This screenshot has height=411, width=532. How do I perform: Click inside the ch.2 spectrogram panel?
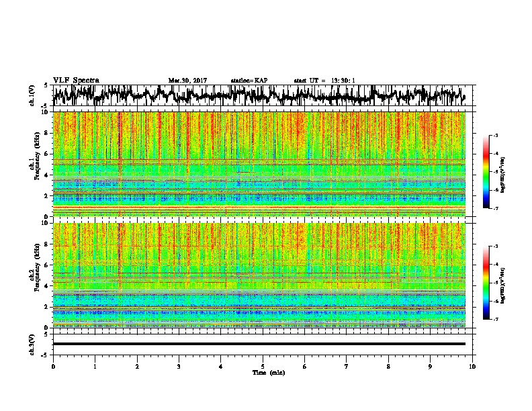(x=259, y=275)
